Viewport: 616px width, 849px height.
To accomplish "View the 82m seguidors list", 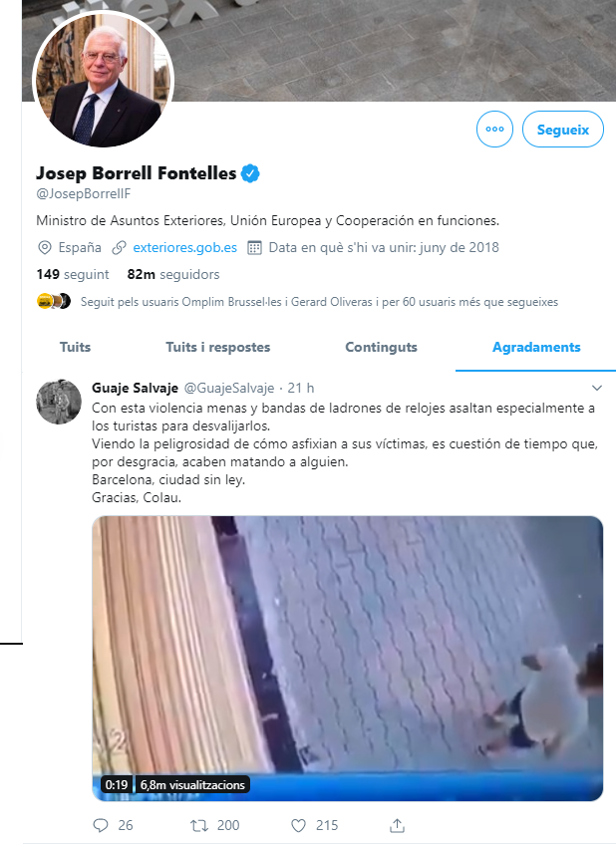I will (x=173, y=274).
